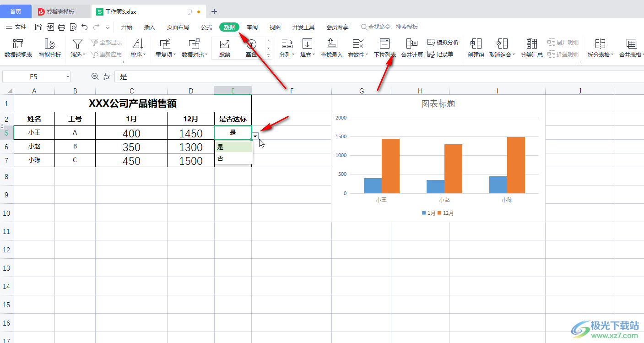Select the 股票 stock data type

(225, 48)
